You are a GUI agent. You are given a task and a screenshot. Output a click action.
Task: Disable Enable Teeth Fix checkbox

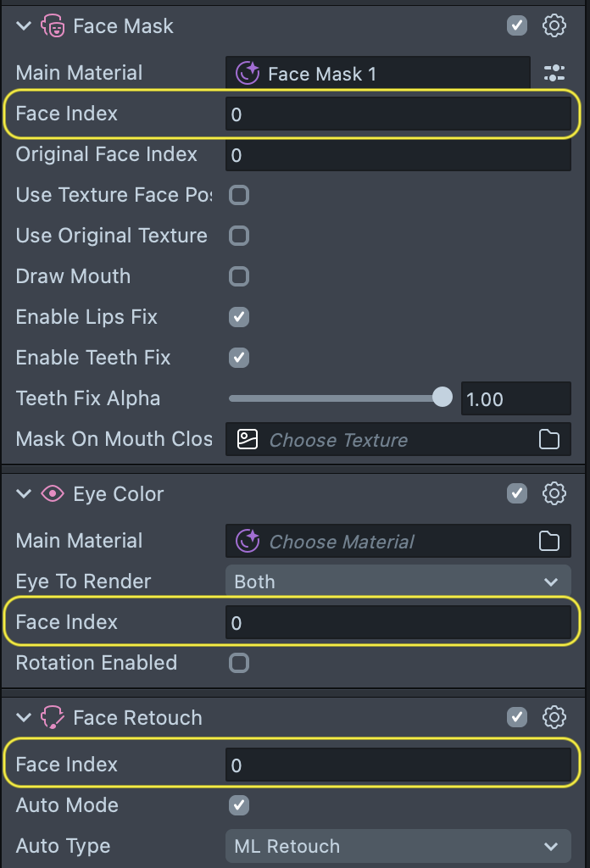(x=239, y=358)
